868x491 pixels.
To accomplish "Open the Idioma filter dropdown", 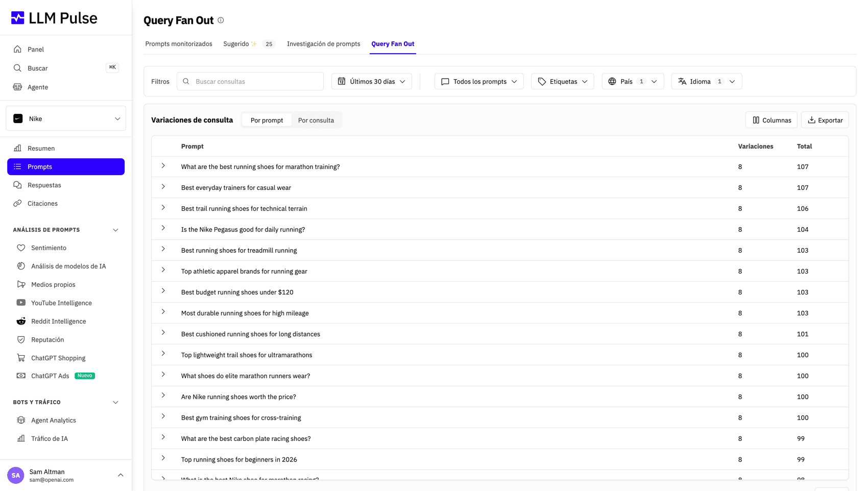I will click(x=707, y=81).
